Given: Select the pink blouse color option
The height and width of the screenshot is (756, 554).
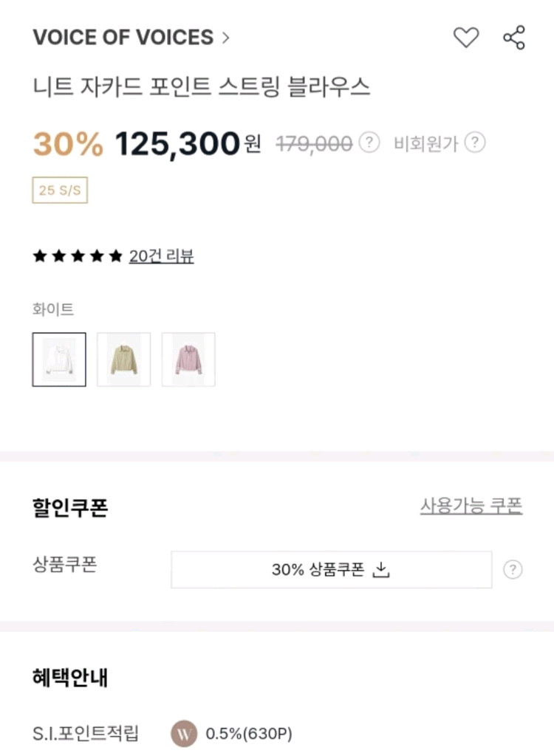Looking at the screenshot, I should (188, 360).
